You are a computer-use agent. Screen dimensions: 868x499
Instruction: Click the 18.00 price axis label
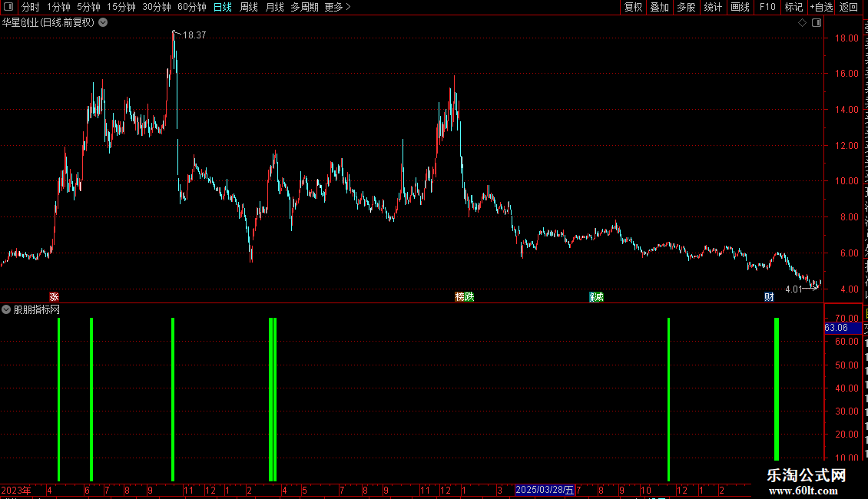coord(847,38)
